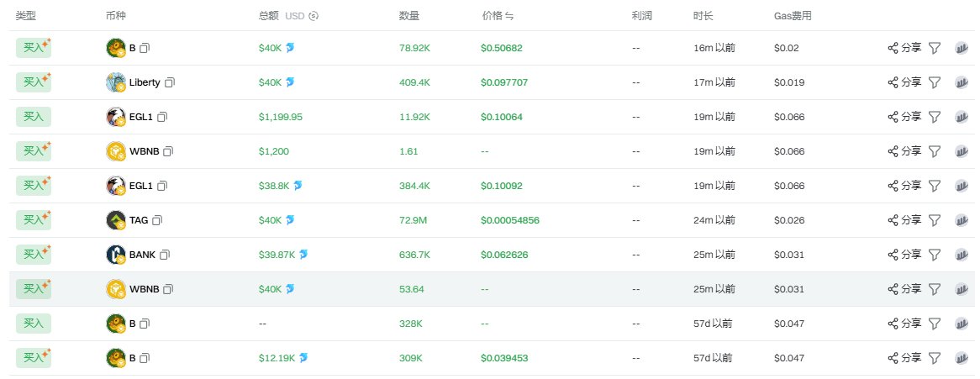The width and height of the screenshot is (980, 379).
Task: Filter by the EGL1 $1,199.95 row
Action: click(x=935, y=117)
